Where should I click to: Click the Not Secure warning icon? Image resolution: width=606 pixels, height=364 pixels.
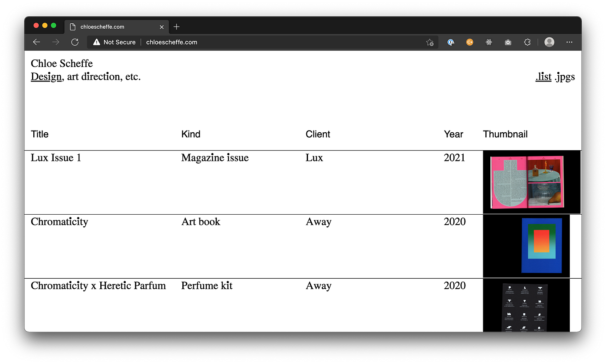[x=97, y=42]
